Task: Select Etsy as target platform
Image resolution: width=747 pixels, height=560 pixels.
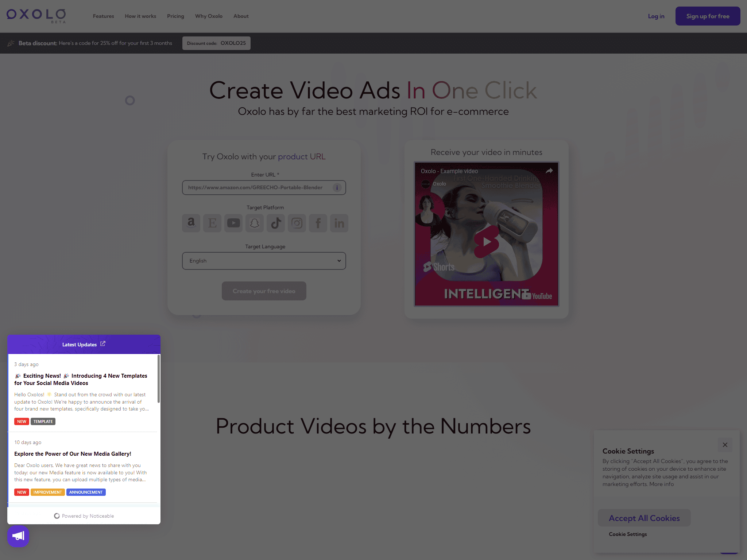Action: (212, 223)
